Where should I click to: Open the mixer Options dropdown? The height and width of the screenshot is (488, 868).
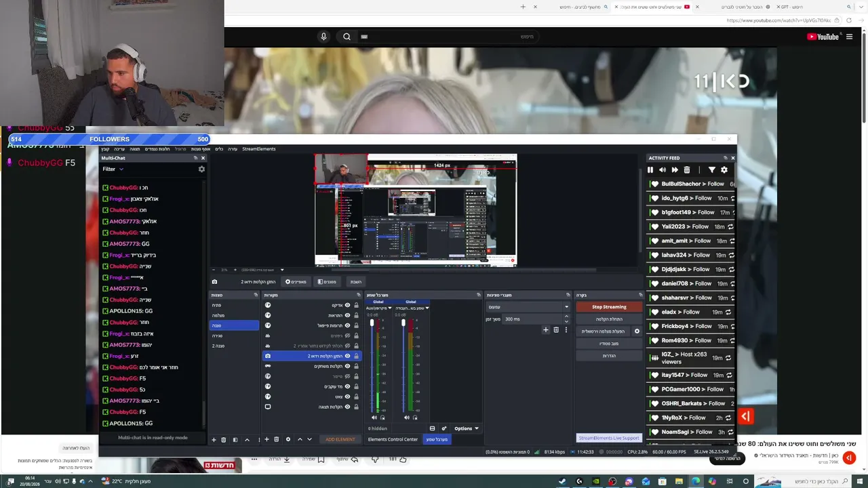point(466,428)
